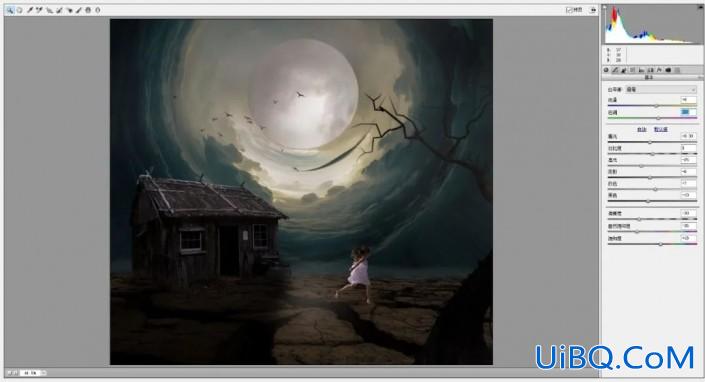Select the Zoom tool in Camera Raw toolbar

point(10,10)
